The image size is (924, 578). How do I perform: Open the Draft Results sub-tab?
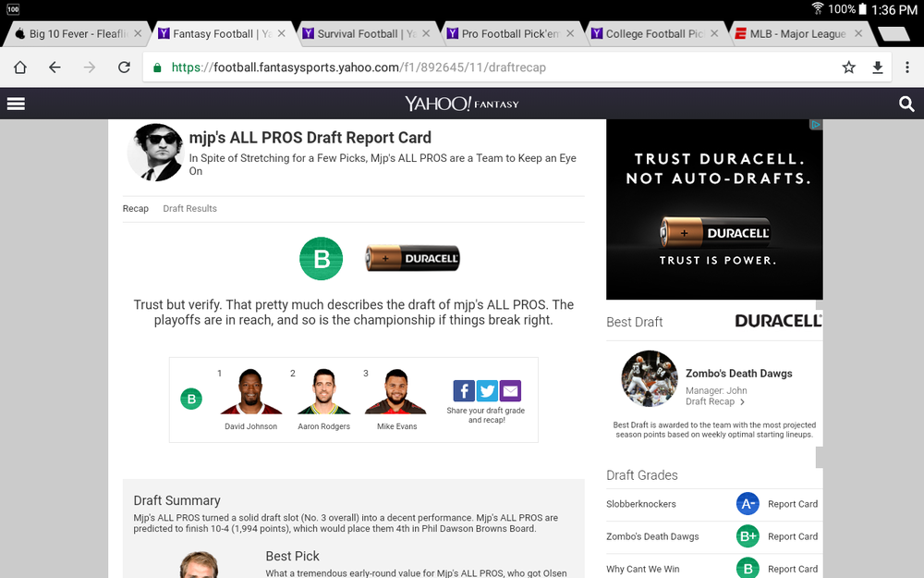(189, 208)
